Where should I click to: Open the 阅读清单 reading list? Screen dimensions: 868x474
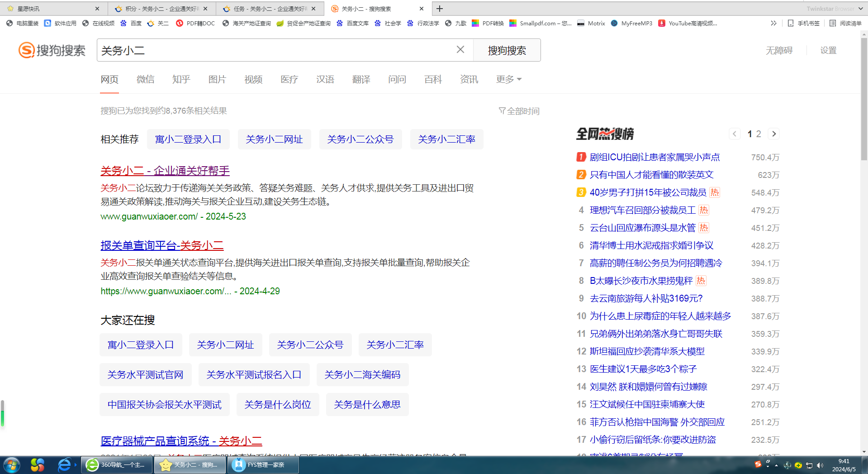coord(845,23)
